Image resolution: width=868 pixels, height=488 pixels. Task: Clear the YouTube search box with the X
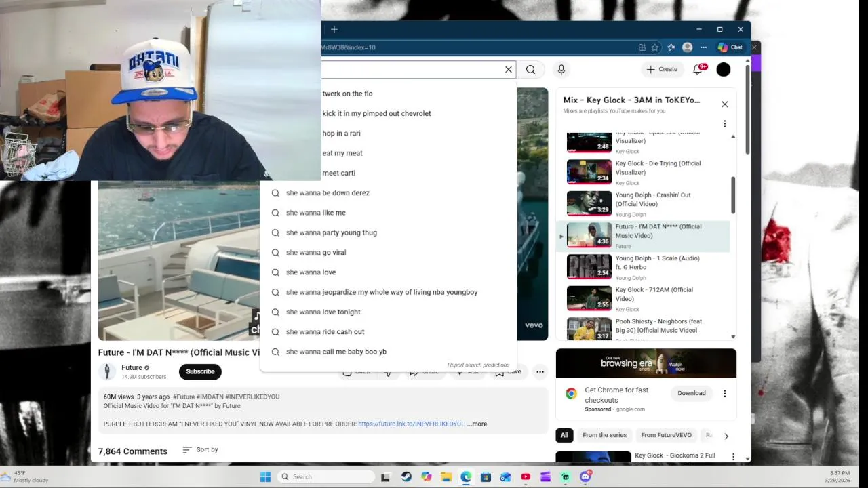click(509, 69)
